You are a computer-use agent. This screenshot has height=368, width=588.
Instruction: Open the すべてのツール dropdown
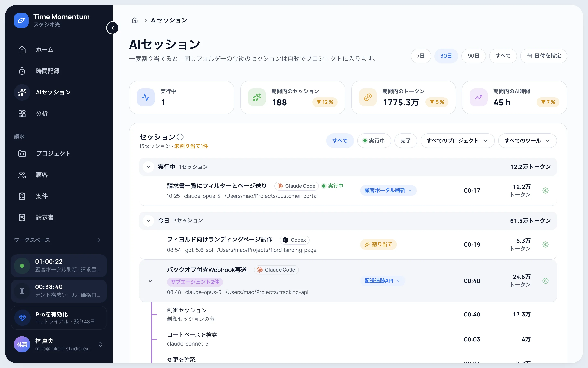tap(527, 141)
